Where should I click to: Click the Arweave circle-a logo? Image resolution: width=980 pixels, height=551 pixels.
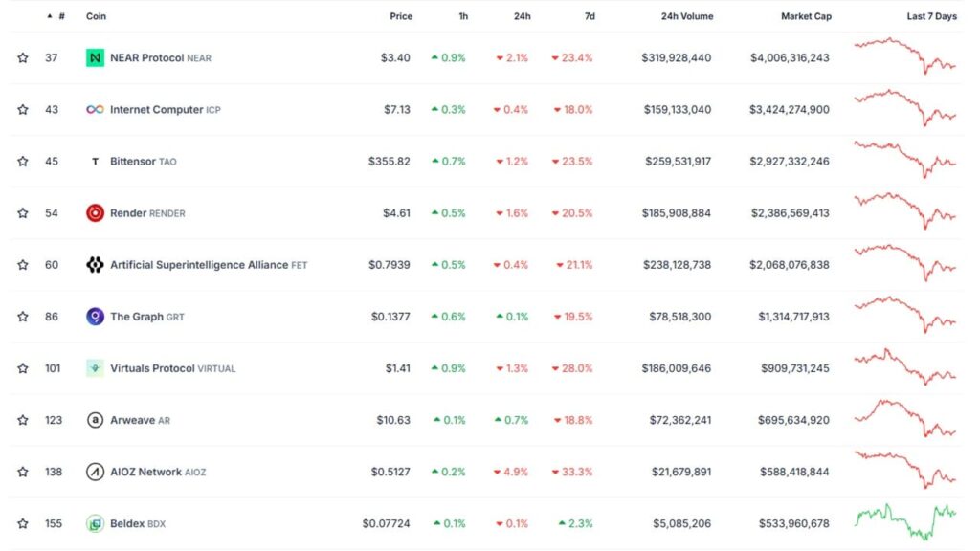(93, 419)
